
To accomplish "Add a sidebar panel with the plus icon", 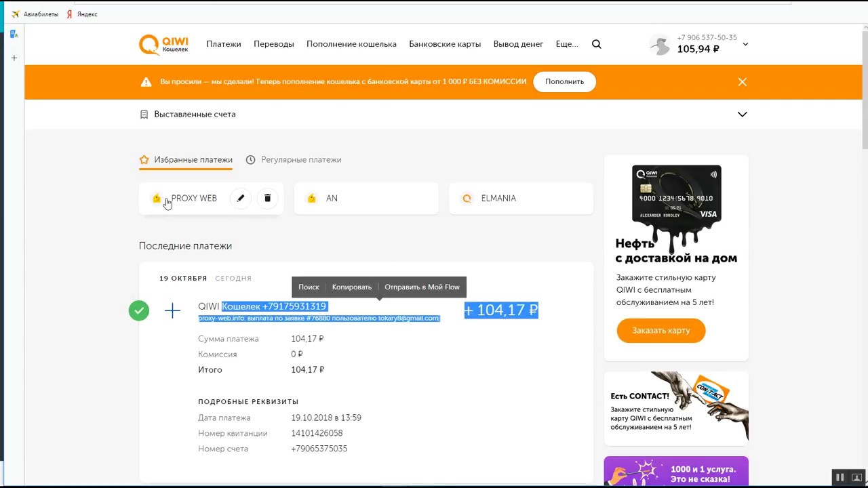I will [x=14, y=58].
